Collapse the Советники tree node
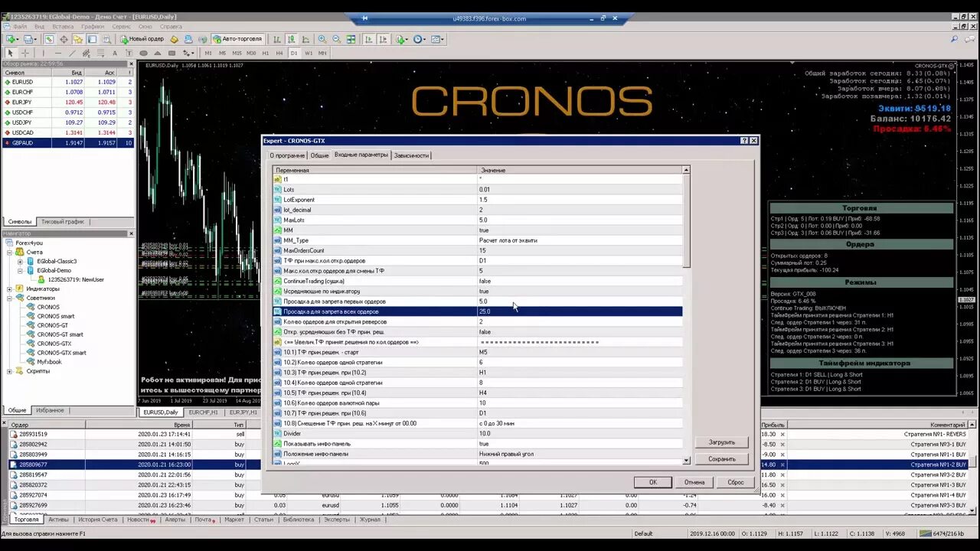The height and width of the screenshot is (551, 980). pos(9,298)
